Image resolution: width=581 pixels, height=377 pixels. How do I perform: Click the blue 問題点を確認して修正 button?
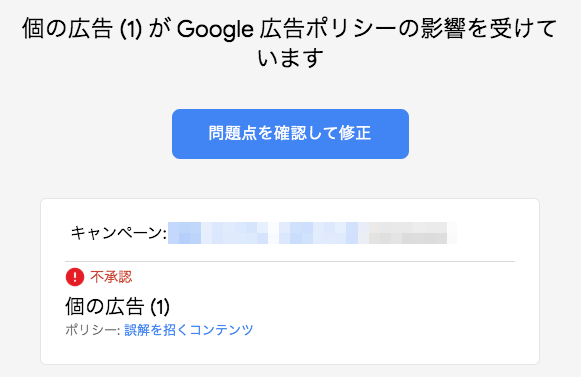[290, 134]
